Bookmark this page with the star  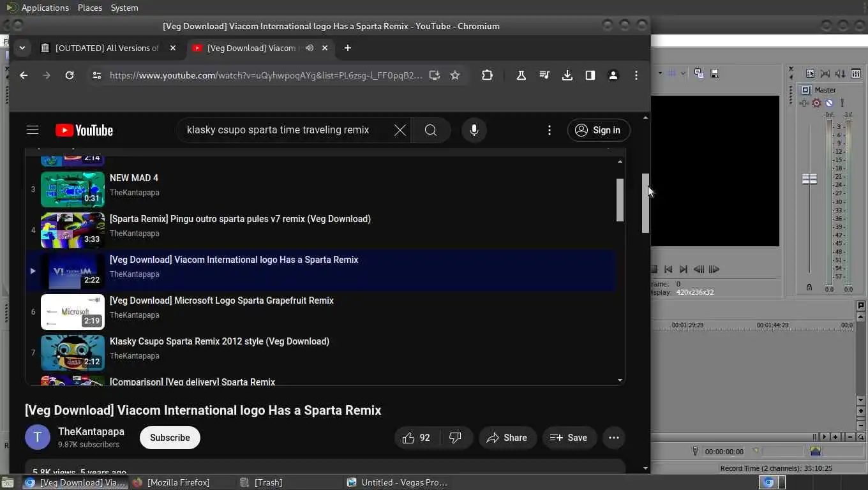455,75
